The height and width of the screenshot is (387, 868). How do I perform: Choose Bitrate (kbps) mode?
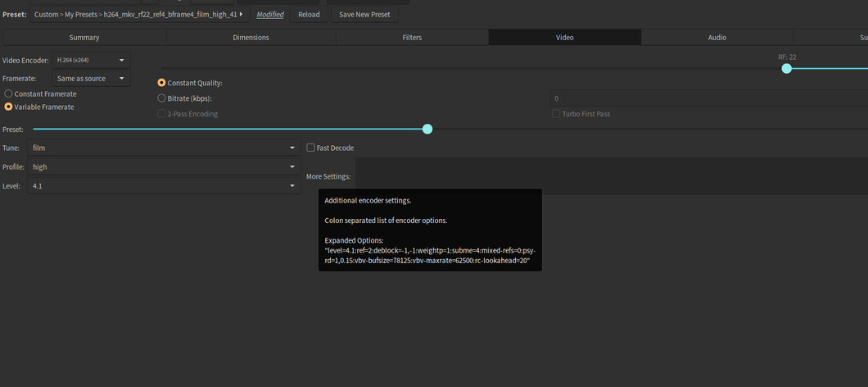185,98
